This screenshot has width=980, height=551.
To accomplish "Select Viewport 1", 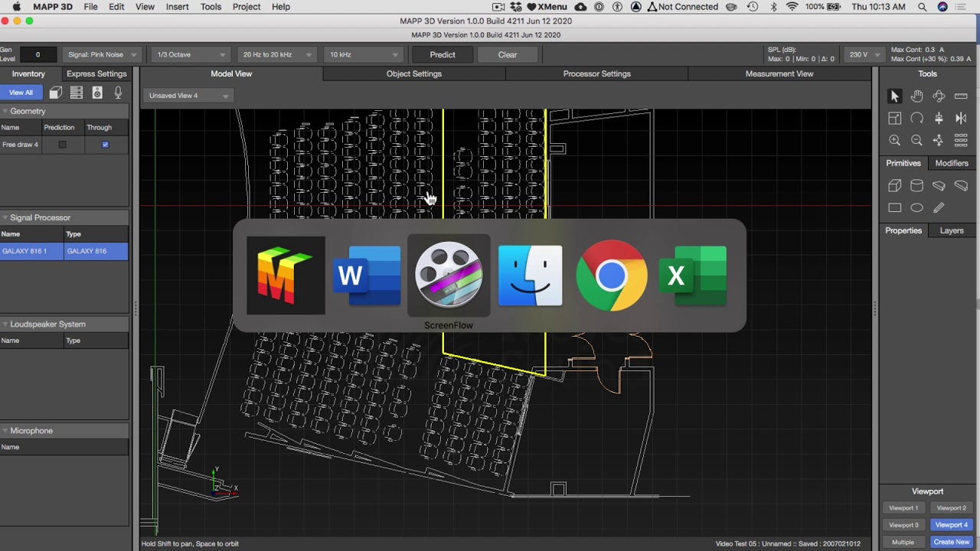I will [903, 508].
